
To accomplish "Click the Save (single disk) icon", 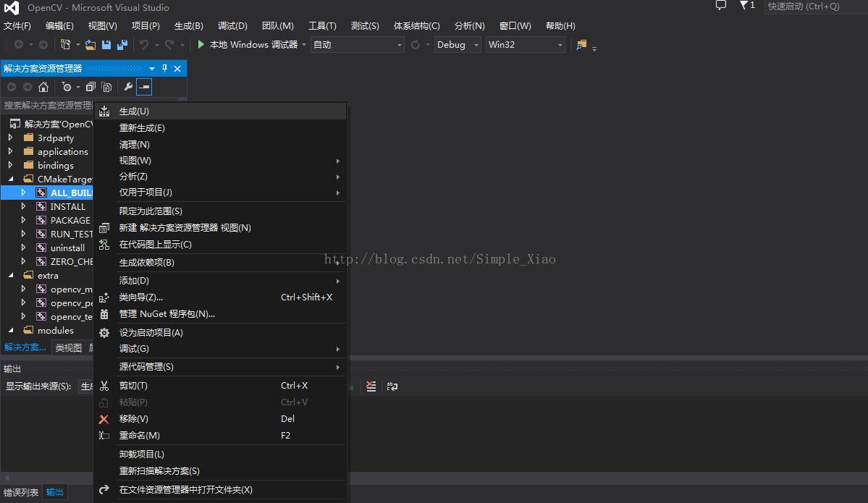I will point(106,45).
